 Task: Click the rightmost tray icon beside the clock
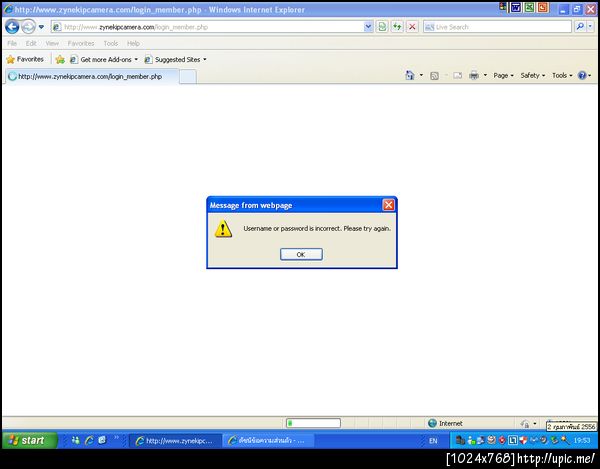tap(565, 440)
